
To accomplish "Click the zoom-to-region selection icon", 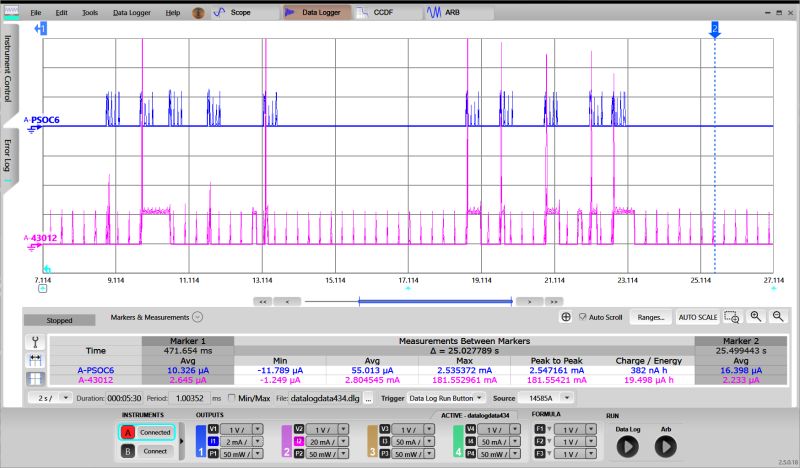I will point(732,317).
